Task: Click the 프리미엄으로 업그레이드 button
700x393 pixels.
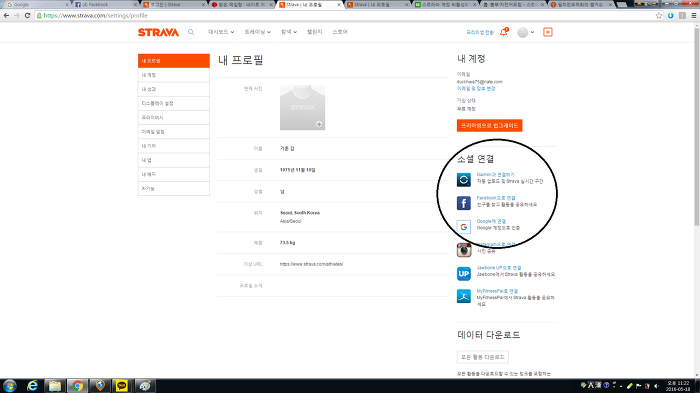Action: click(490, 125)
